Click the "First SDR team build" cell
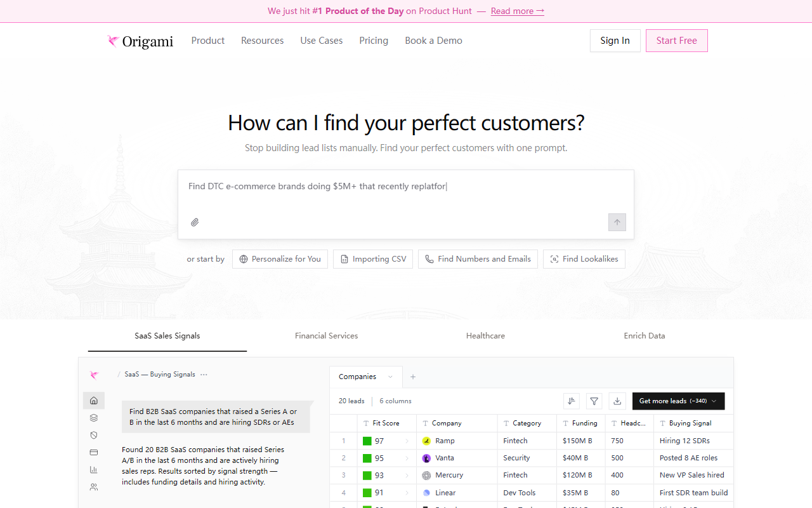This screenshot has height=508, width=812. click(x=693, y=493)
